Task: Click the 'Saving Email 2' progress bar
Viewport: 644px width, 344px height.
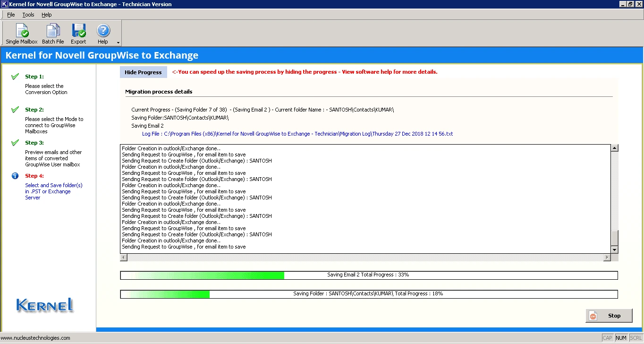Action: (369, 275)
